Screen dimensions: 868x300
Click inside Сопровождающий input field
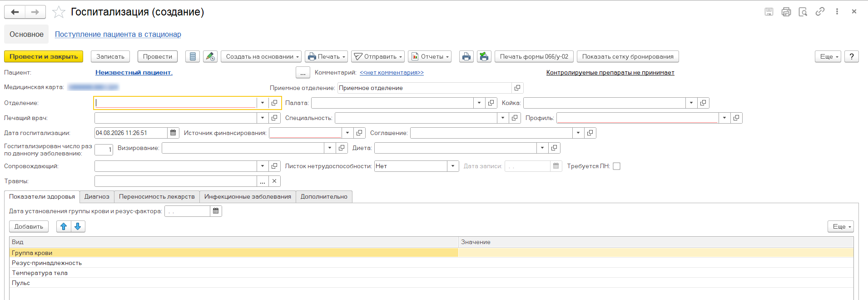pos(175,166)
